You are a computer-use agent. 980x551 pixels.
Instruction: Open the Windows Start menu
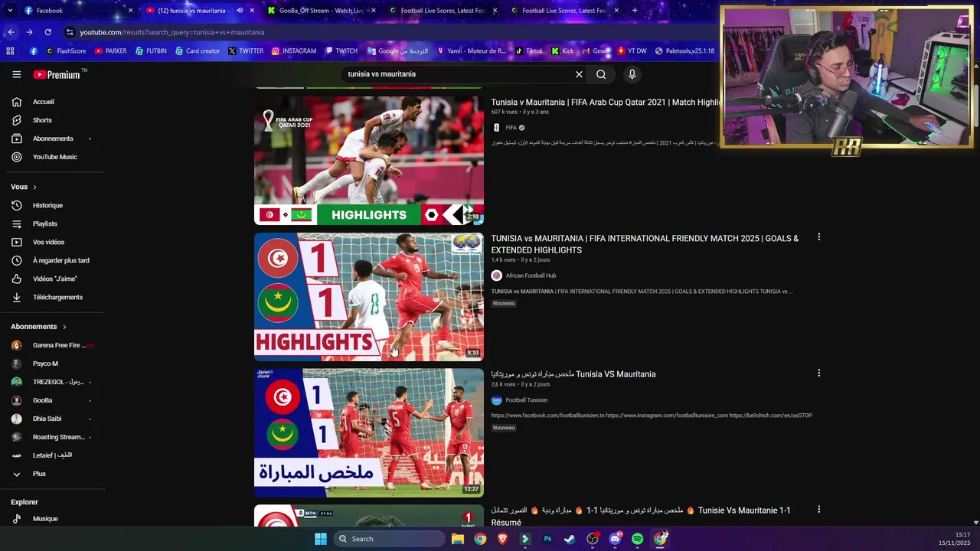coord(321,539)
